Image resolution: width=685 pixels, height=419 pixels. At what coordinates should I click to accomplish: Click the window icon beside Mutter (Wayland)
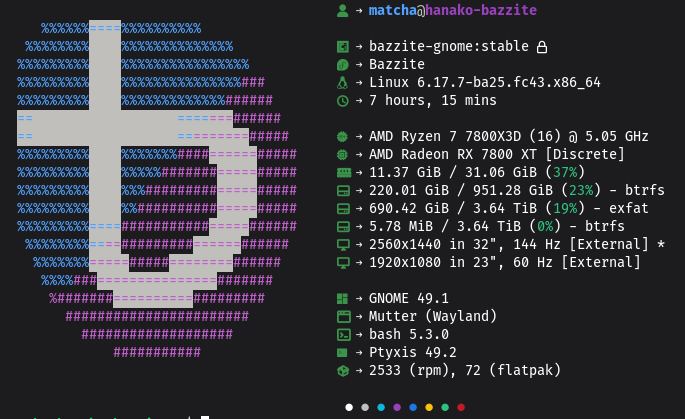click(343, 317)
